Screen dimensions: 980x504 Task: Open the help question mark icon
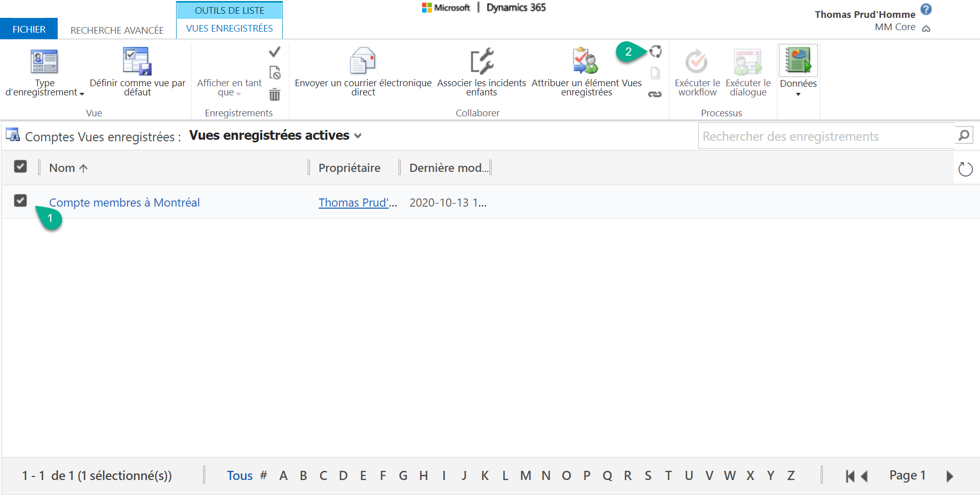(926, 9)
